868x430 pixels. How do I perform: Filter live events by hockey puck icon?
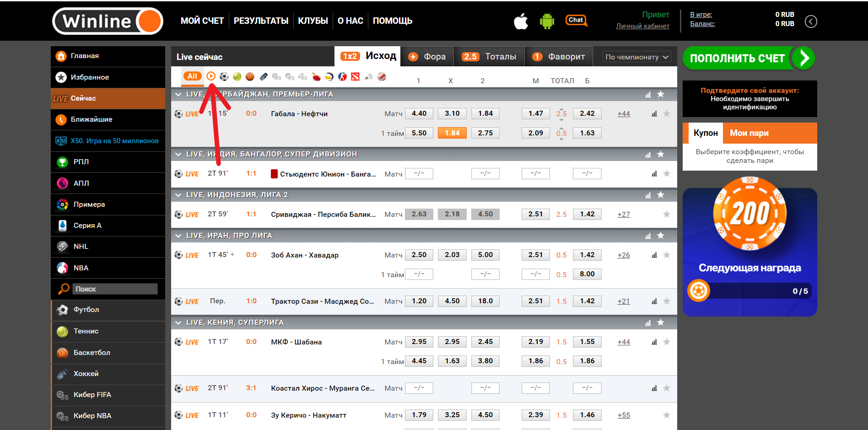pos(264,76)
